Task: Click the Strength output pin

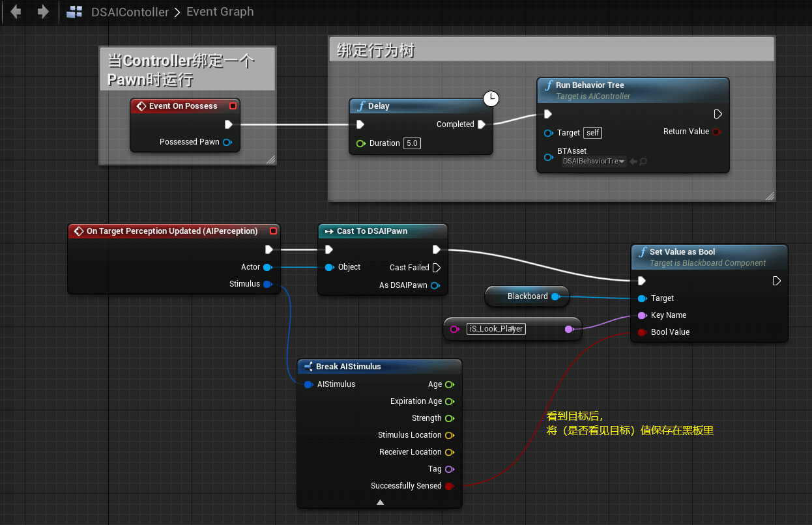Action: click(449, 418)
